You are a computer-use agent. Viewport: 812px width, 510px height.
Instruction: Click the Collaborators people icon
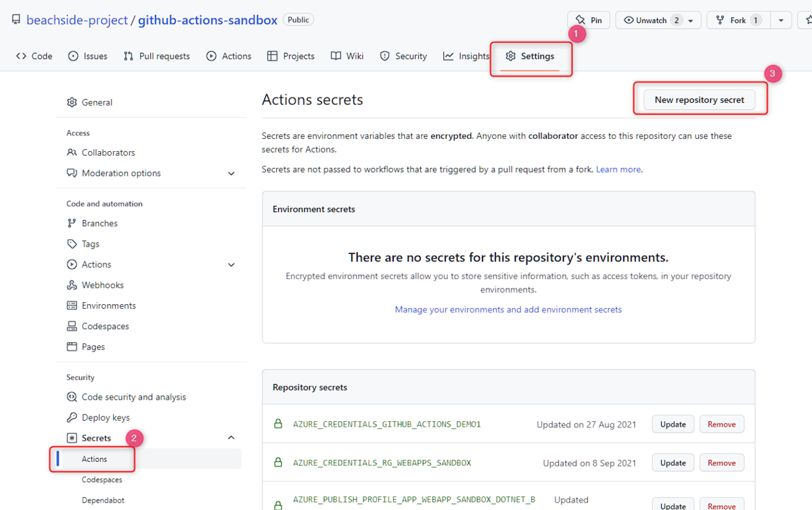(72, 152)
